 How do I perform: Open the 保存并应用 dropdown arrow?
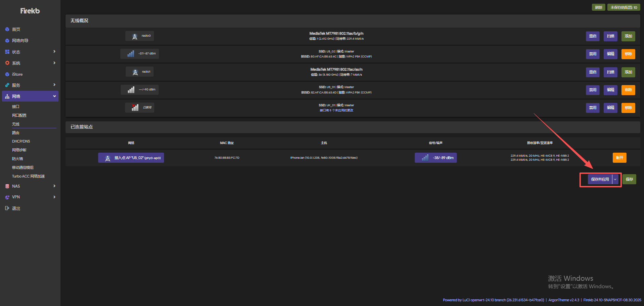pyautogui.click(x=615, y=180)
